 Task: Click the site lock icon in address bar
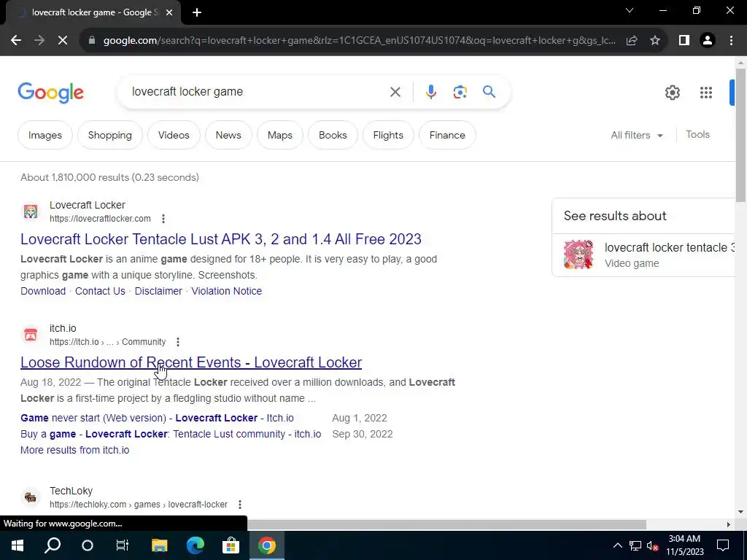92,41
